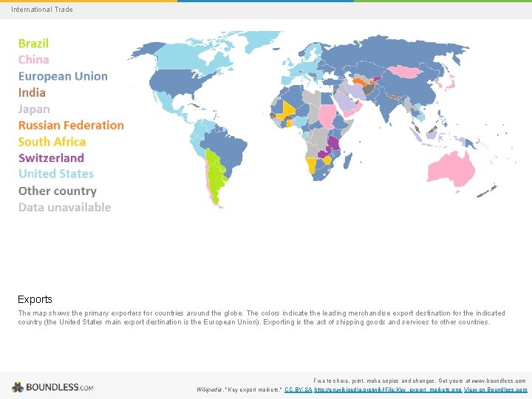Select the 'European Union' legend label
The image size is (532, 399).
(x=63, y=76)
